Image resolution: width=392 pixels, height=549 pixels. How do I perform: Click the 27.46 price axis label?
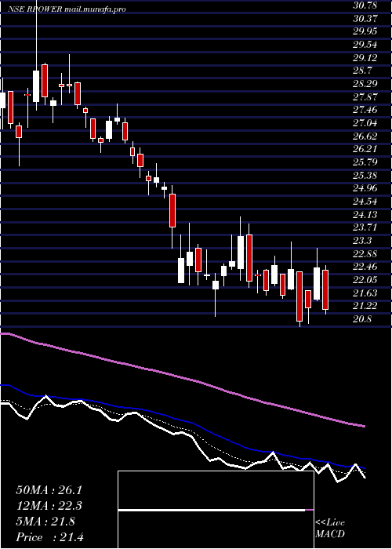tap(365, 110)
